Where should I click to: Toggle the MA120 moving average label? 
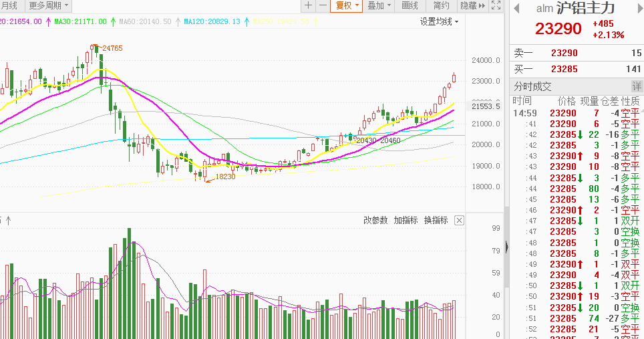click(x=211, y=21)
